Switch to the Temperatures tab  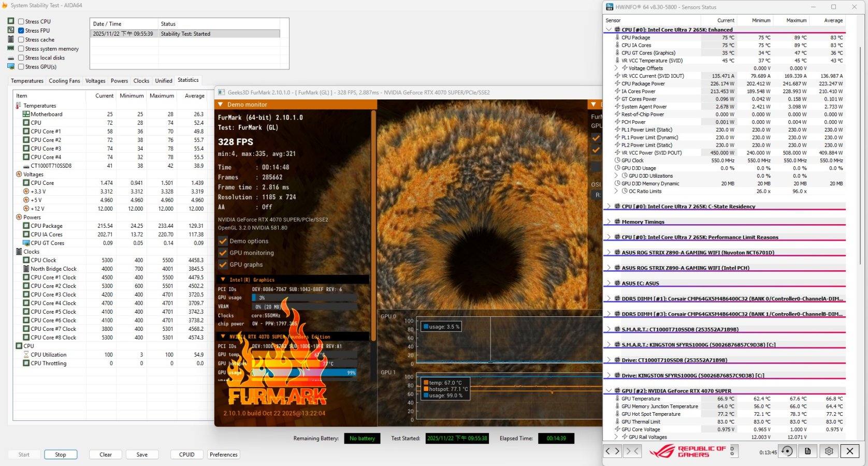[x=27, y=81]
